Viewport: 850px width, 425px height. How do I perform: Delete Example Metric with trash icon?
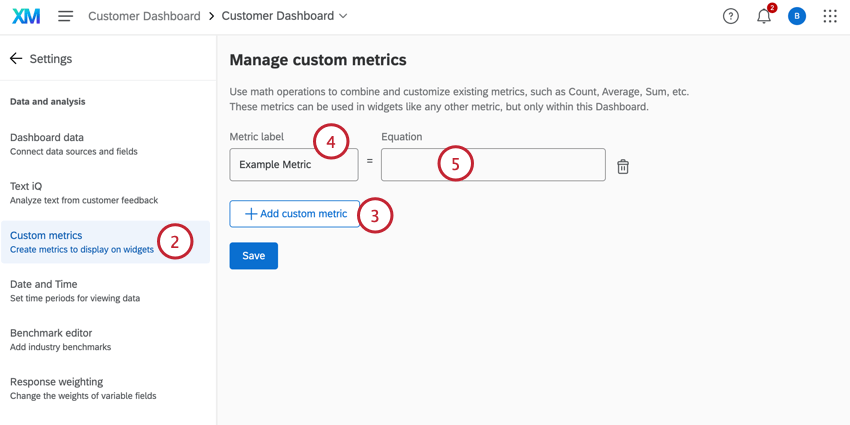pos(623,167)
